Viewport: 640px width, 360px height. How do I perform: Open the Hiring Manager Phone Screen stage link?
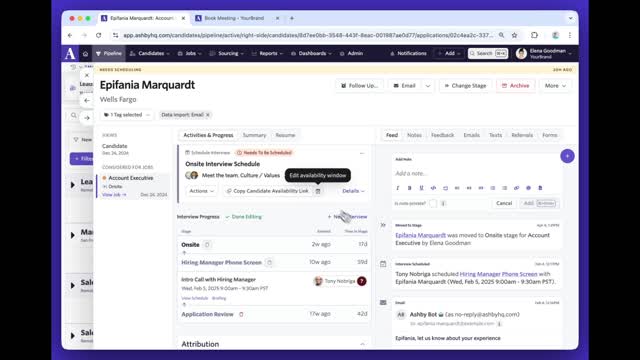[x=221, y=262]
